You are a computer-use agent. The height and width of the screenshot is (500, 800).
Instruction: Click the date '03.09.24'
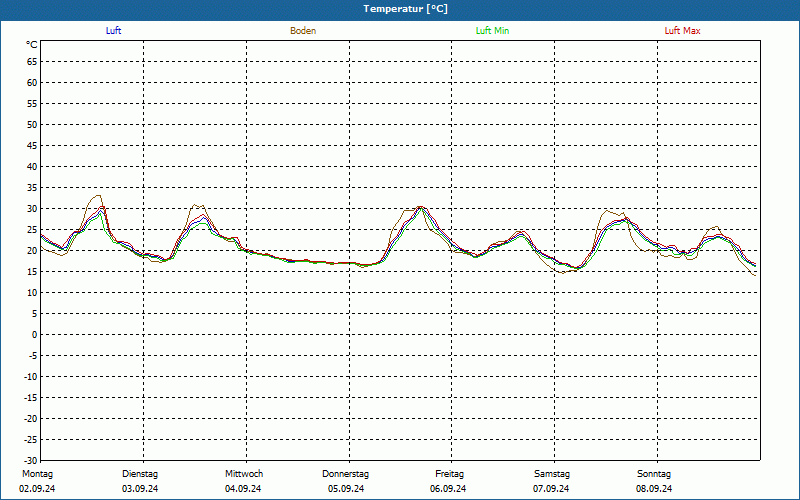click(x=140, y=489)
